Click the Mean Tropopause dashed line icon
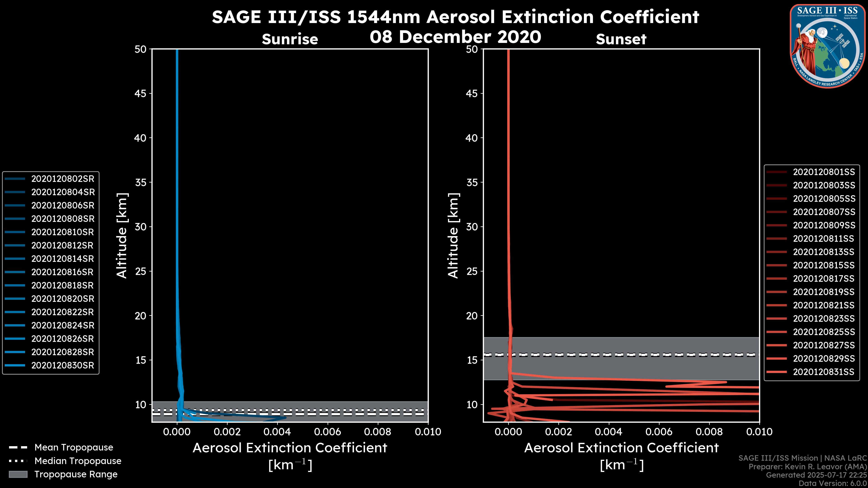Viewport: 868px width, 488px height. click(18, 448)
